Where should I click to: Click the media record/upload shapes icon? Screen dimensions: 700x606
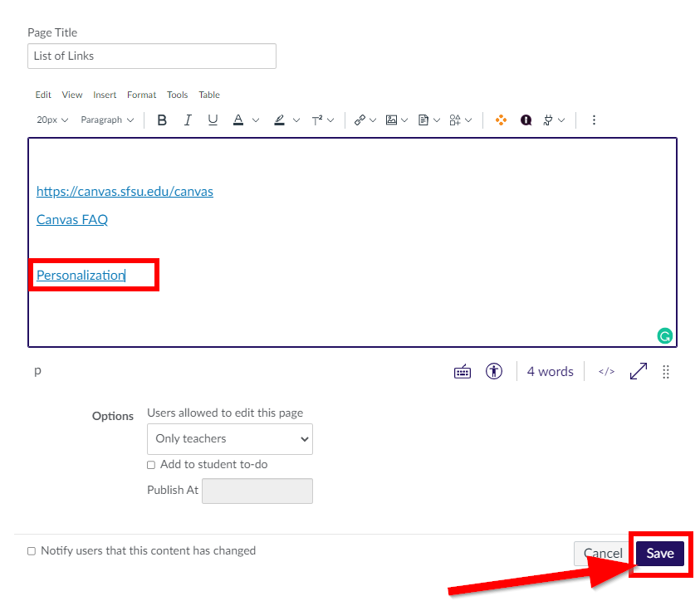(x=455, y=120)
